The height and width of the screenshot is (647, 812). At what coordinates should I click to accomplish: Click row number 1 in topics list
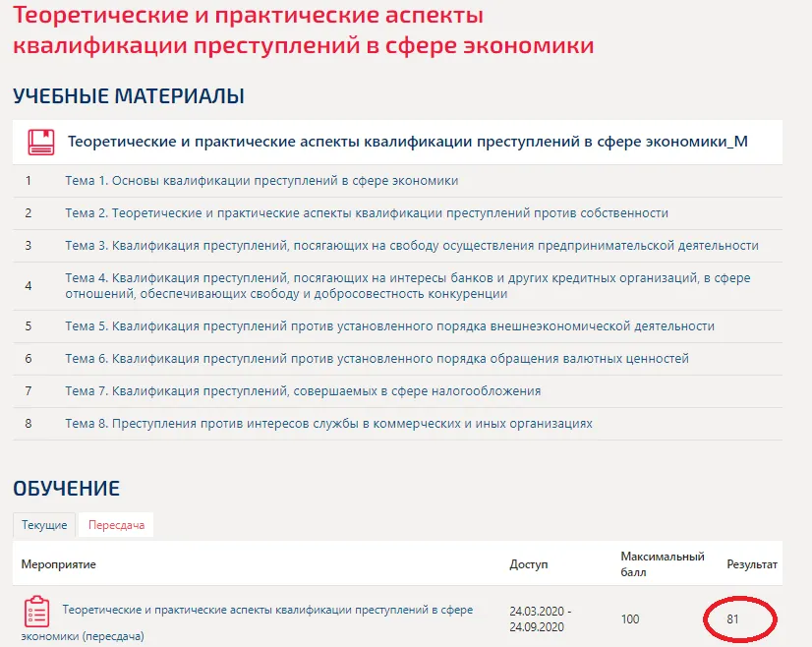click(x=28, y=181)
